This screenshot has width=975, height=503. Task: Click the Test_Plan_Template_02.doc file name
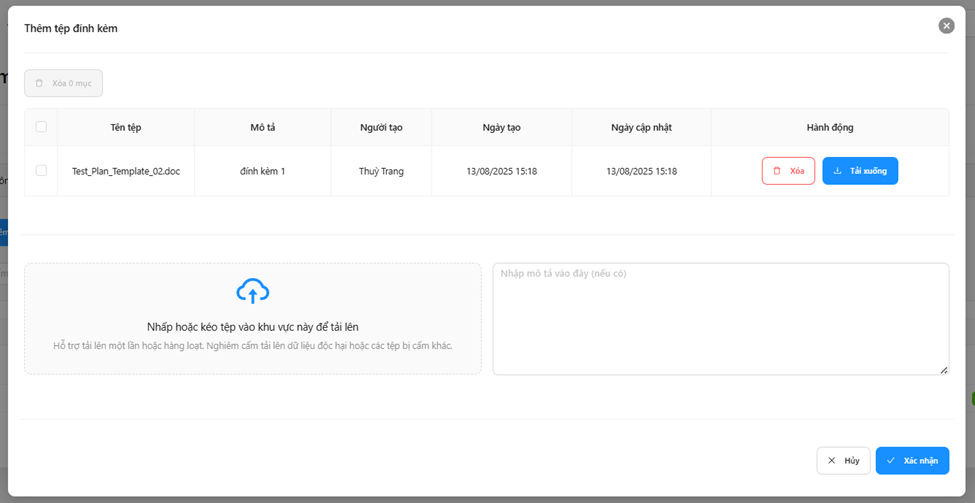(x=126, y=172)
